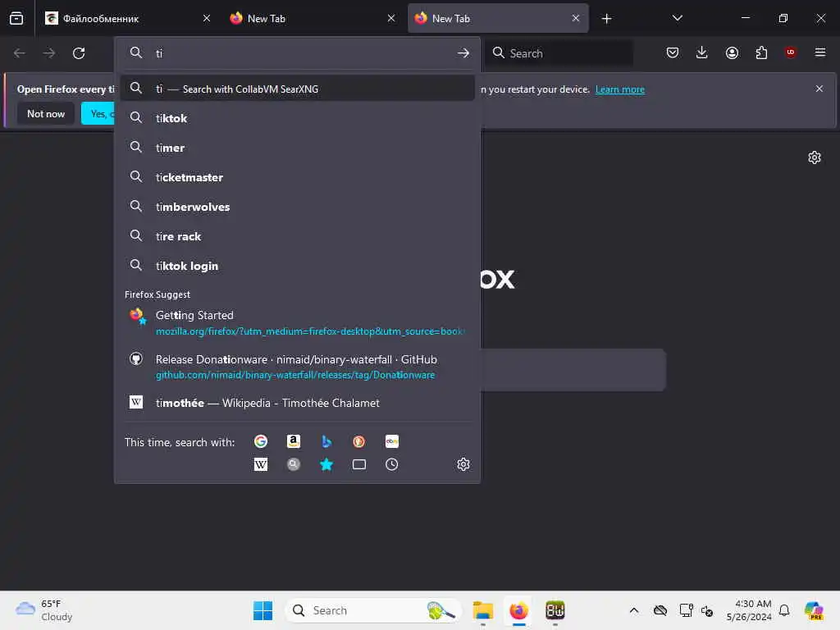
Task: Reload the current page
Action: pos(79,53)
